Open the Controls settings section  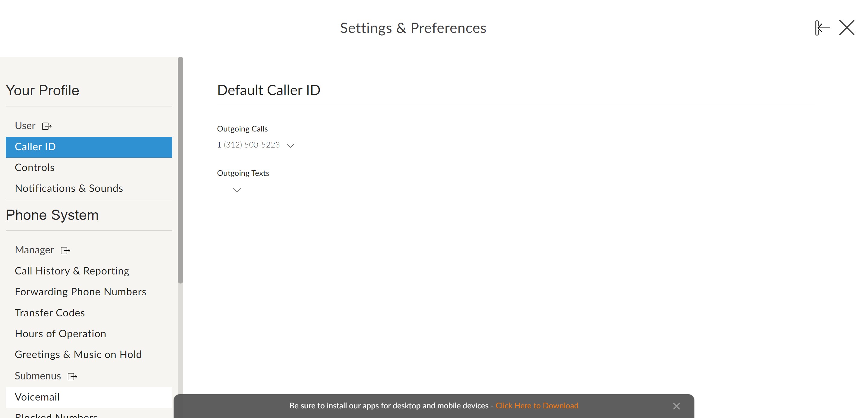[34, 168]
